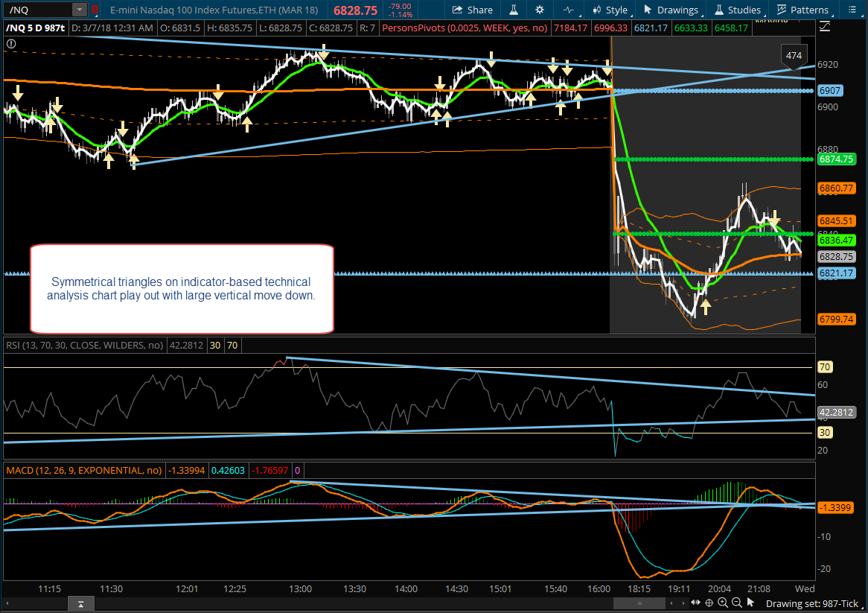Click the PersonsPivots study label

pos(464,28)
